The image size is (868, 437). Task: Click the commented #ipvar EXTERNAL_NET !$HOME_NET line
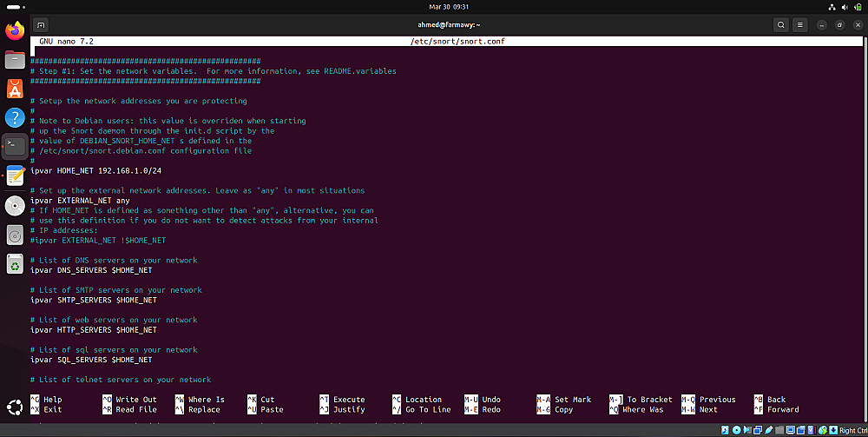(98, 241)
